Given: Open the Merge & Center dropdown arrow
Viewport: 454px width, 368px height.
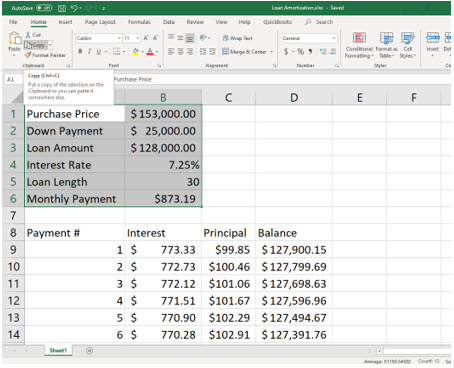Looking at the screenshot, I should tap(272, 52).
